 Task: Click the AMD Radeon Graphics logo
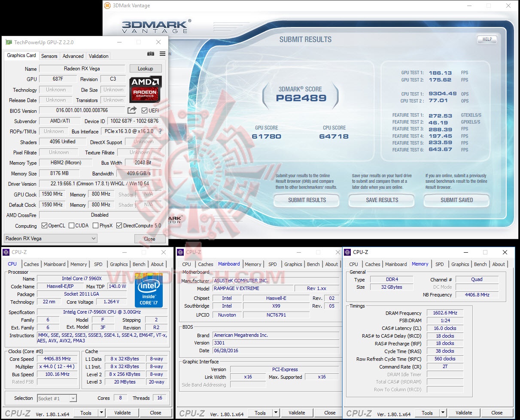146,89
